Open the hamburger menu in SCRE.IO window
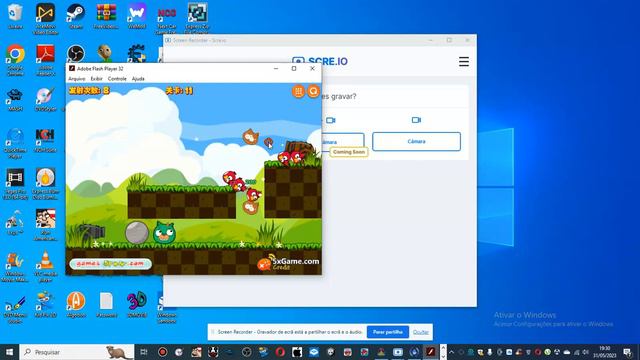Screen dimensions: 640x360 tap(464, 62)
